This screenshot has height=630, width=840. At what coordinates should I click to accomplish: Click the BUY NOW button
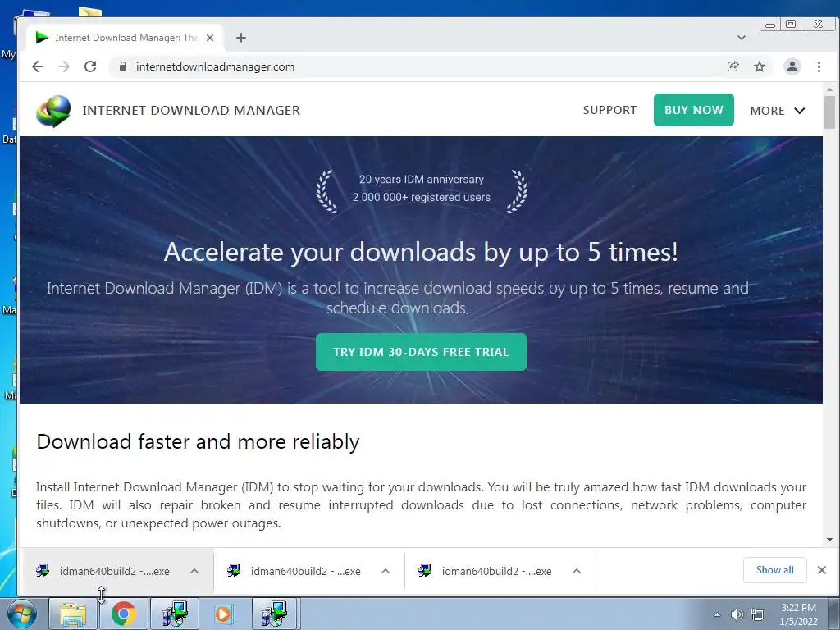click(x=694, y=110)
